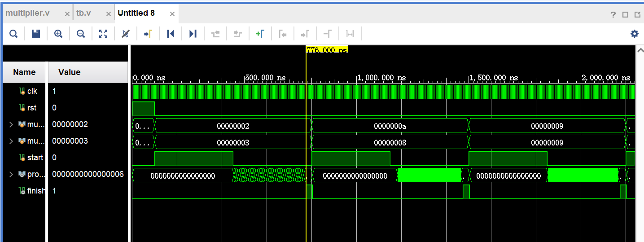Viewport: 644px width, 242px height.
Task: Click the yellow Go to Cursor icon
Action: [148, 34]
